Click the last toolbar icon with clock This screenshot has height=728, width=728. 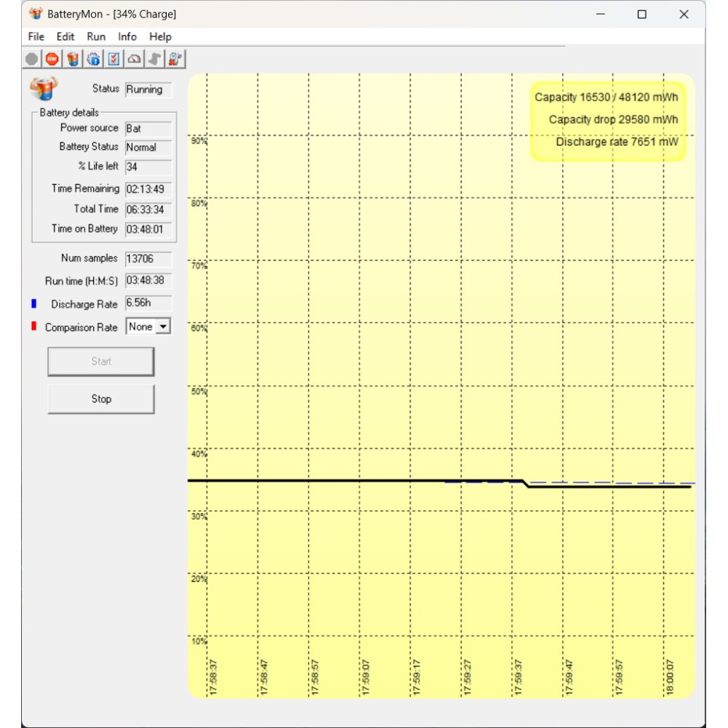[x=175, y=59]
